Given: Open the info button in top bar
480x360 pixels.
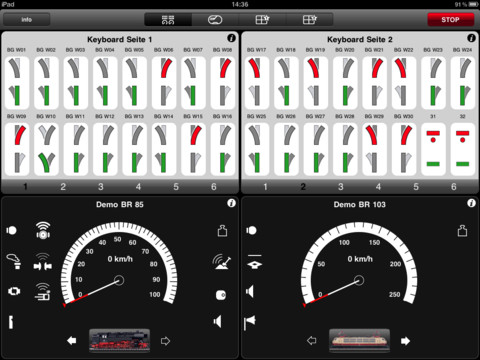Looking at the screenshot, I should coord(27,20).
